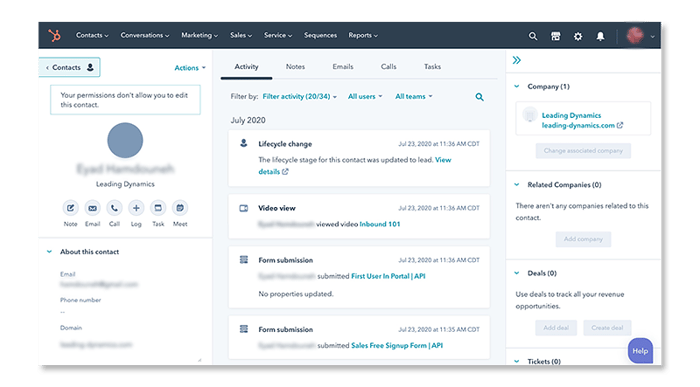Click the Leading Dynamics company logo

click(530, 116)
